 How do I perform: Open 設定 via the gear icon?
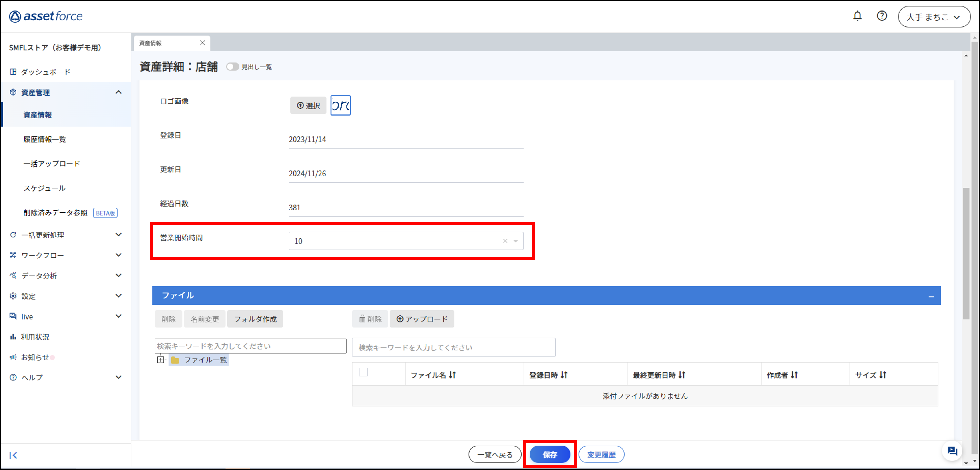tap(12, 296)
